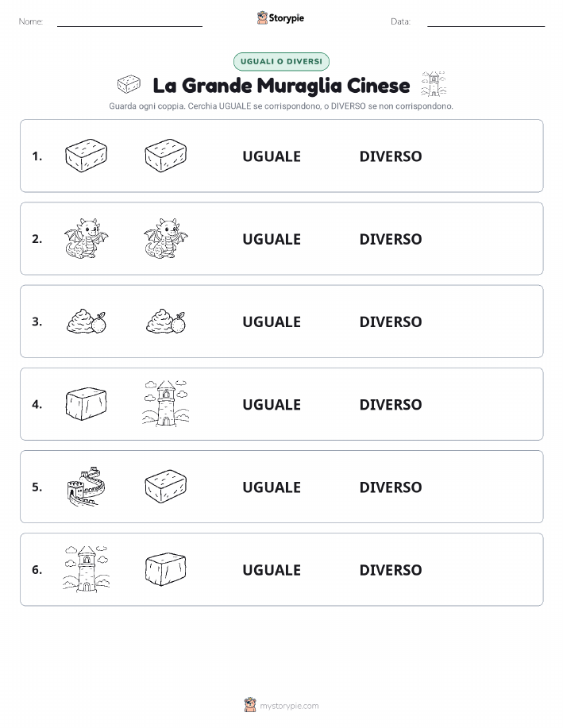Click the Great Wall image in row 5
The image size is (563, 728).
86,486
